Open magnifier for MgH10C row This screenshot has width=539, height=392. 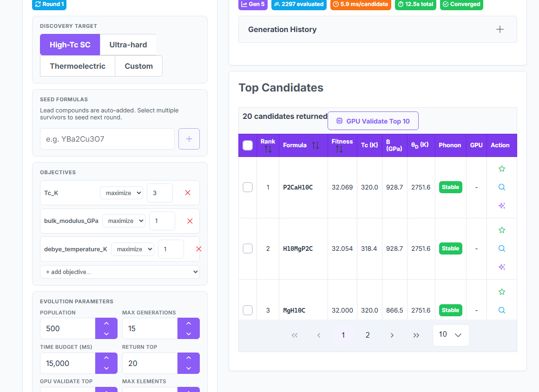pyautogui.click(x=501, y=310)
